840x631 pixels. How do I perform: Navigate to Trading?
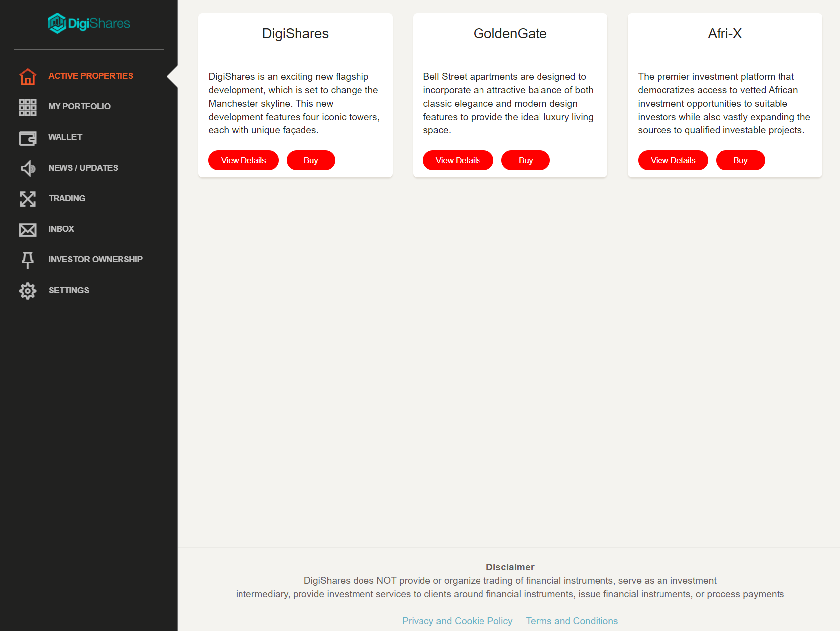tap(67, 198)
